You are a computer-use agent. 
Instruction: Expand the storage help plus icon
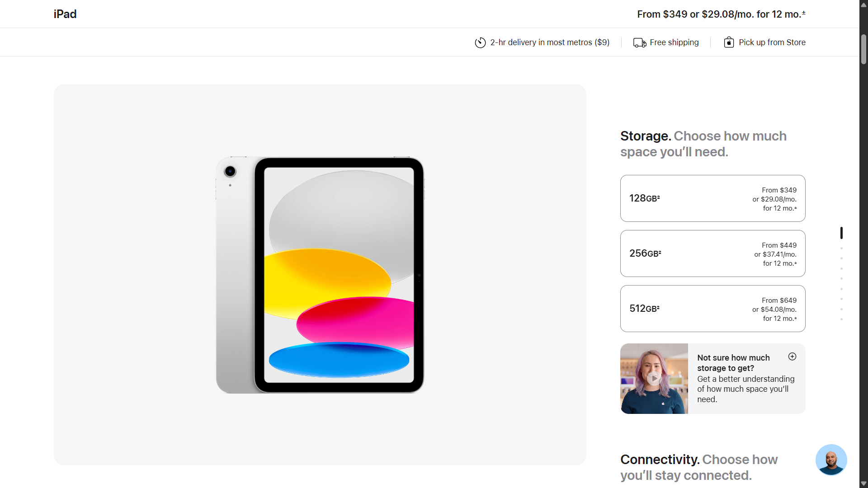[x=792, y=357]
